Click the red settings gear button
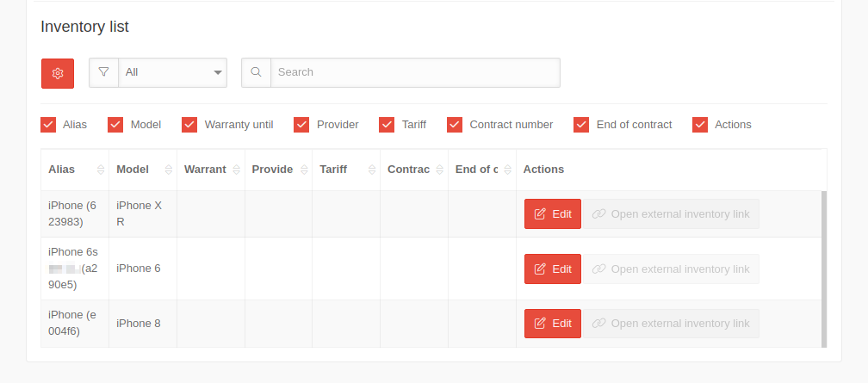 point(58,73)
